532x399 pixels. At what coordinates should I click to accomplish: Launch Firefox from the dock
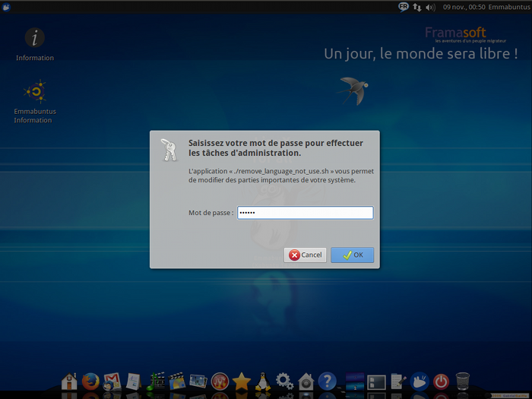tap(91, 381)
